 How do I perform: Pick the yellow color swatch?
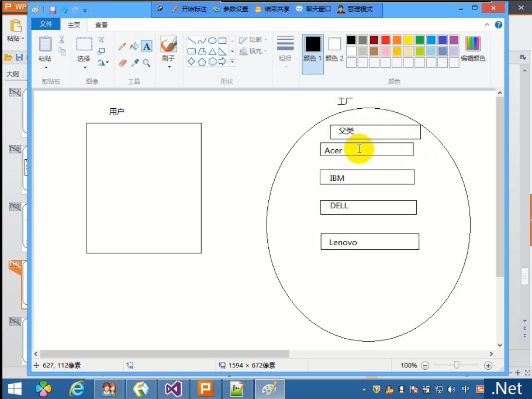coord(408,40)
